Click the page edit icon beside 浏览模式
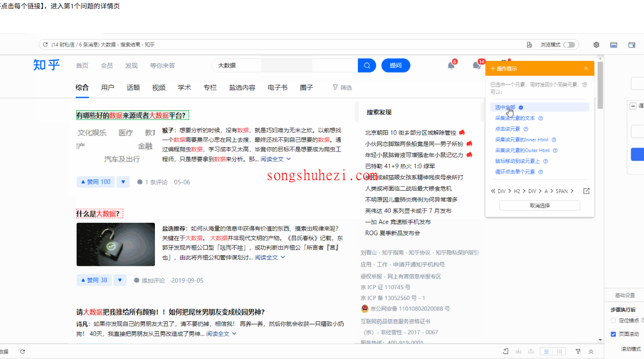 pos(530,45)
